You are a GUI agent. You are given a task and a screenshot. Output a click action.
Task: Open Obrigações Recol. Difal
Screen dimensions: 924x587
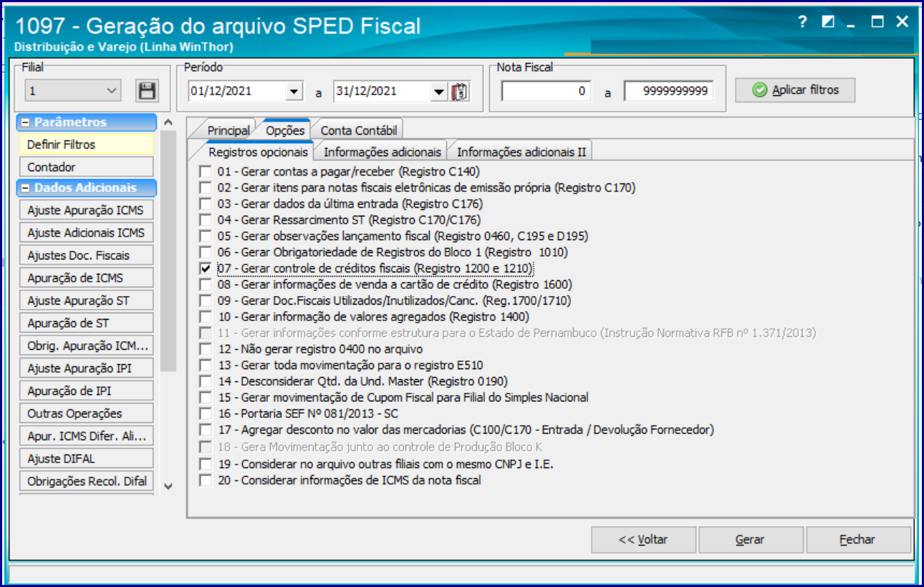[x=86, y=481]
